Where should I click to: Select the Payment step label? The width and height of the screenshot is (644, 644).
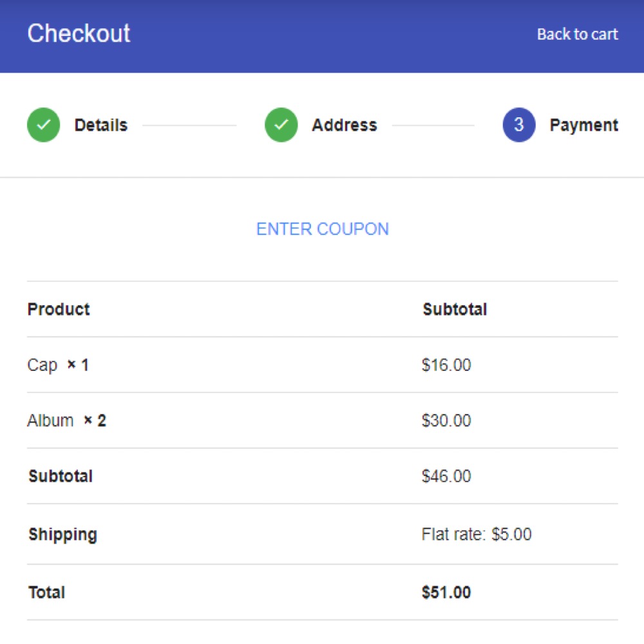pyautogui.click(x=583, y=125)
